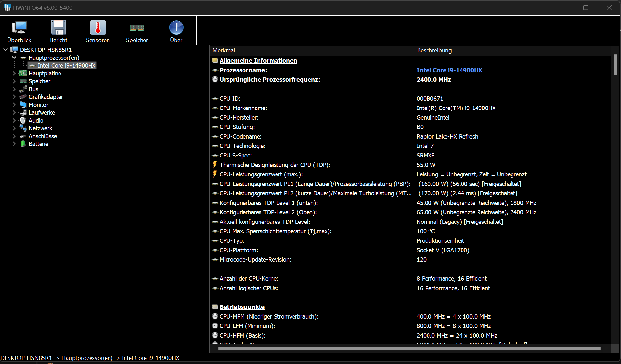Click the CPU-Codename row
This screenshot has height=364, width=621.
[410, 136]
